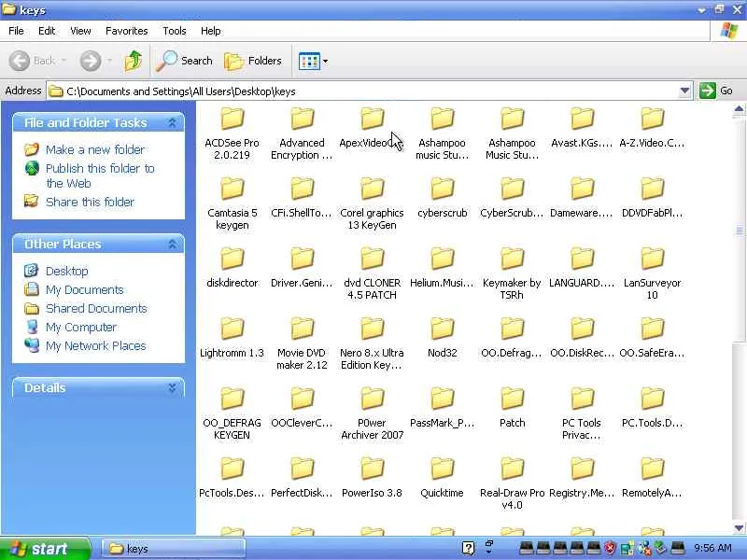Expand the Details panel
The width and height of the screenshot is (747, 560).
pos(172,387)
